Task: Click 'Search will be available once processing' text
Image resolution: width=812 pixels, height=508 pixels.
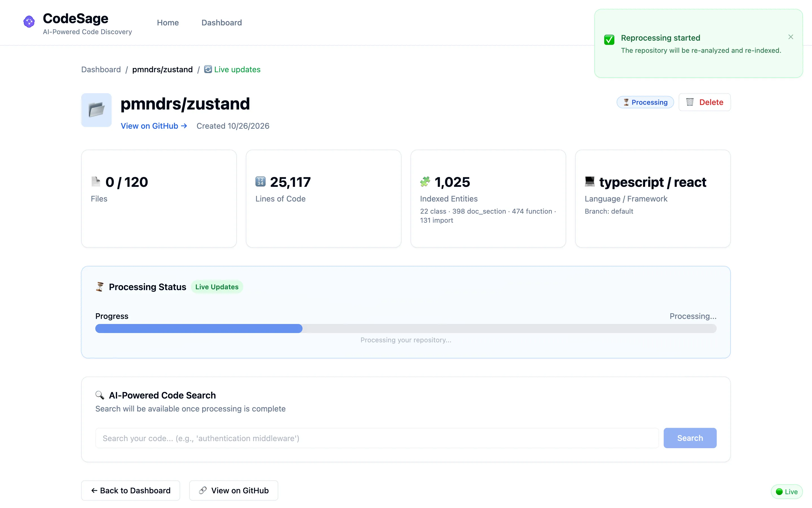Action: 190,409
